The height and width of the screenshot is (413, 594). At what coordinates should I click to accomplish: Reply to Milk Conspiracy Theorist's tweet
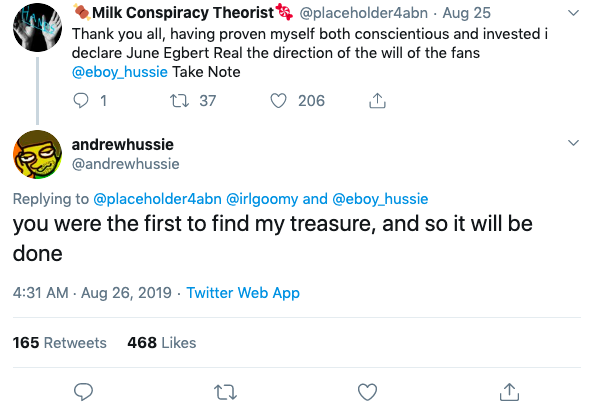[x=81, y=100]
